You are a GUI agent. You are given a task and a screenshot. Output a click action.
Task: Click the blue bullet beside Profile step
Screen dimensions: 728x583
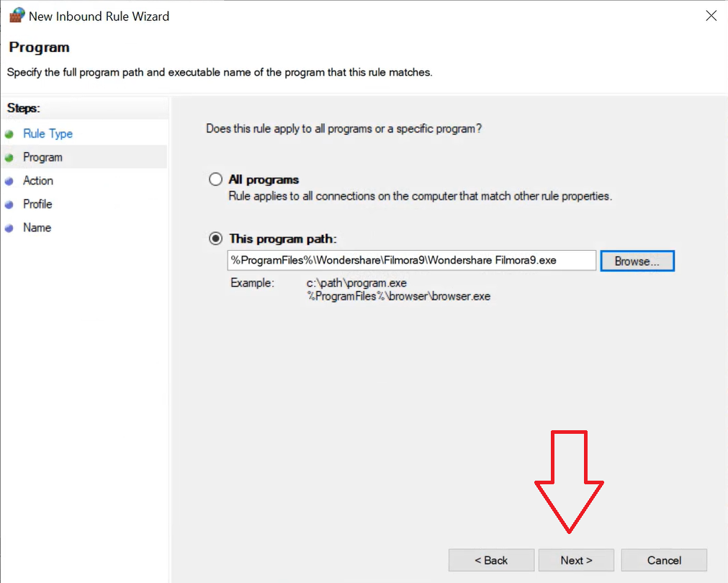[9, 205]
